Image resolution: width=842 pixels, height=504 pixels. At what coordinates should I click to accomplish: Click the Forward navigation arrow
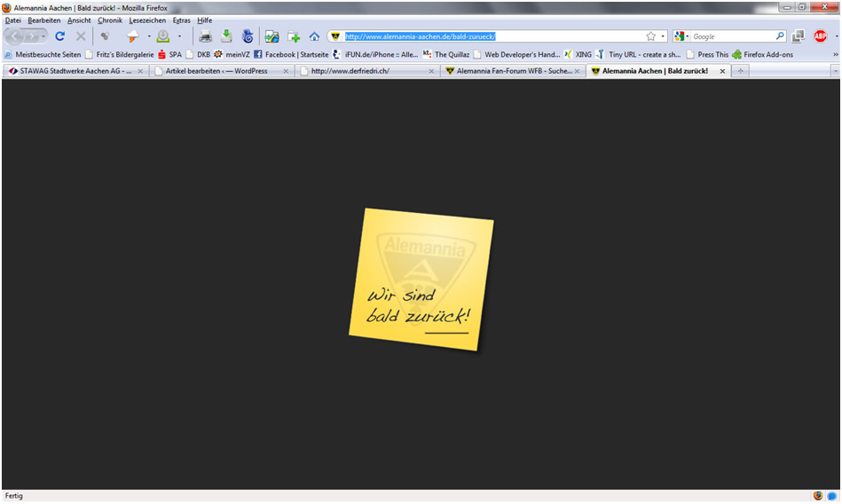pyautogui.click(x=31, y=36)
